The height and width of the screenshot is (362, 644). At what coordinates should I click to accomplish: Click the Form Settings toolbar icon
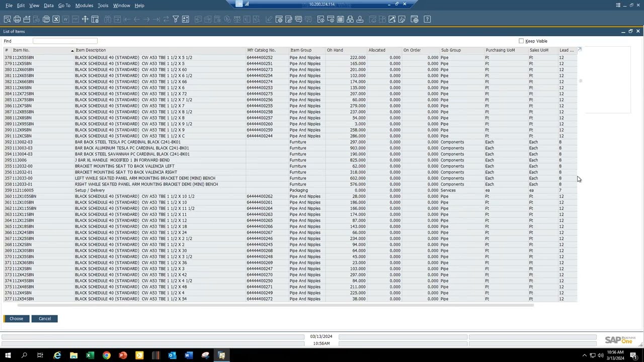279,19
